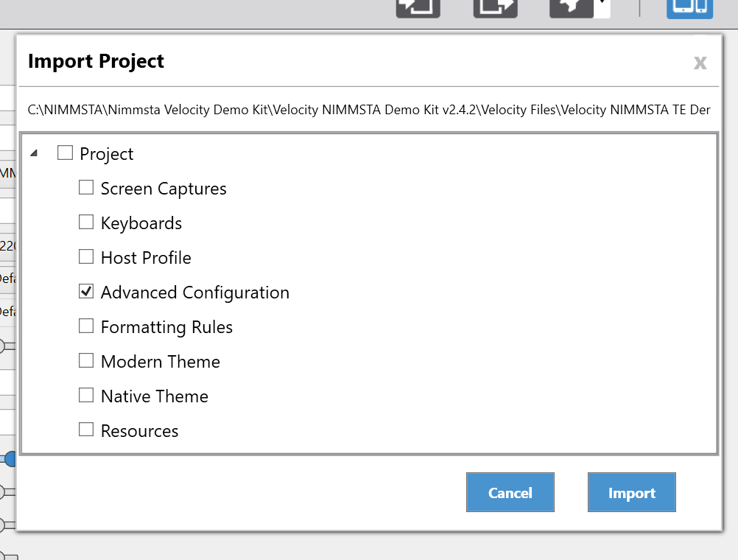738x560 pixels.
Task: Click the import project toolbar icon
Action: click(x=418, y=8)
